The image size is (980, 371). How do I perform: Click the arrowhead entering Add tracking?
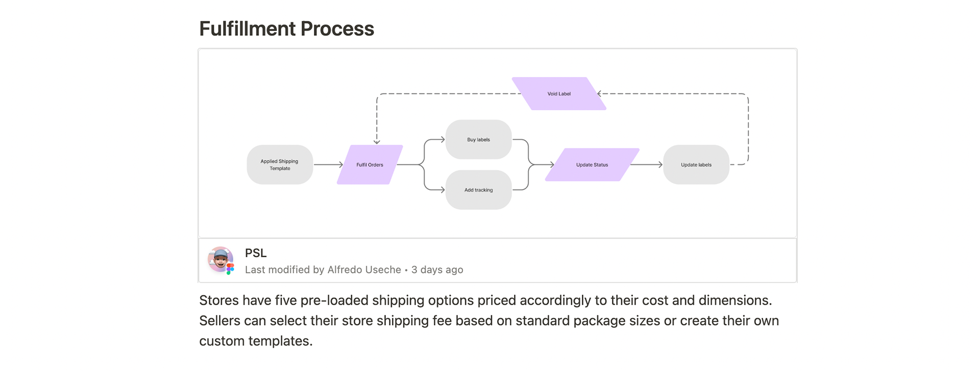click(x=443, y=190)
